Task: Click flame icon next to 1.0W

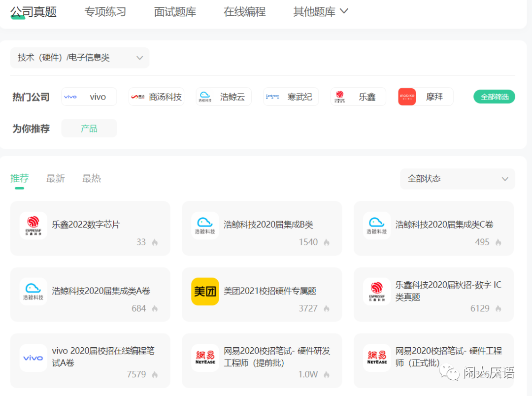Action: [x=327, y=375]
